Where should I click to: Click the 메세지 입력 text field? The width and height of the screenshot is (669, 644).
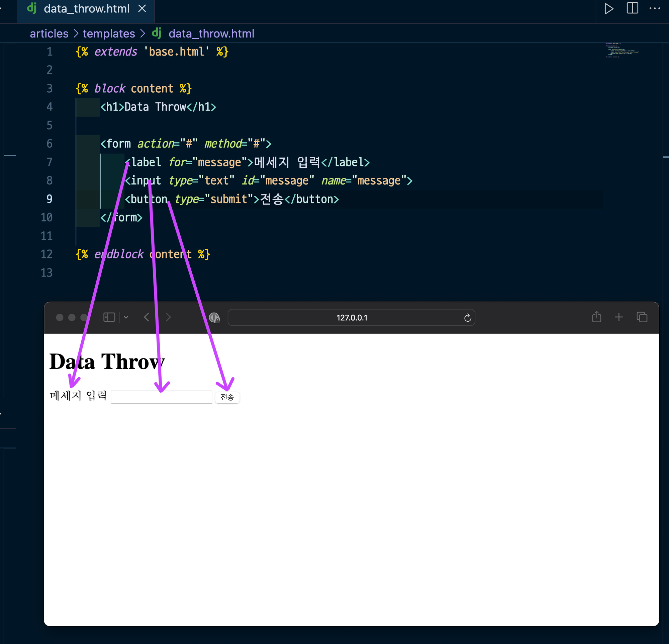pyautogui.click(x=162, y=397)
